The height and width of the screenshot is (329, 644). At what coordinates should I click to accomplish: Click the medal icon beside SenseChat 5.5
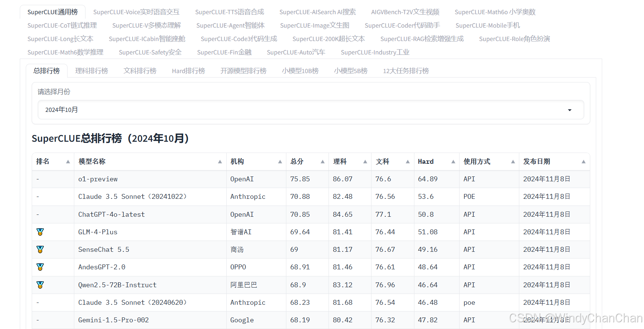click(40, 250)
